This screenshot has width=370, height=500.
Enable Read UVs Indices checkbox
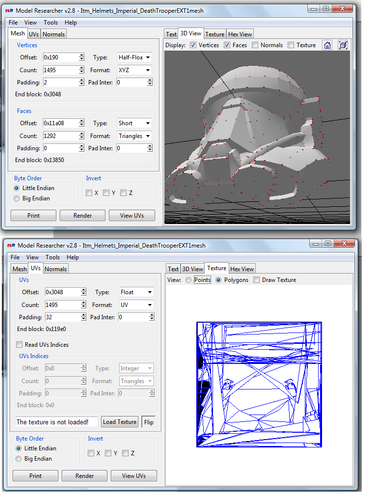[x=19, y=345]
